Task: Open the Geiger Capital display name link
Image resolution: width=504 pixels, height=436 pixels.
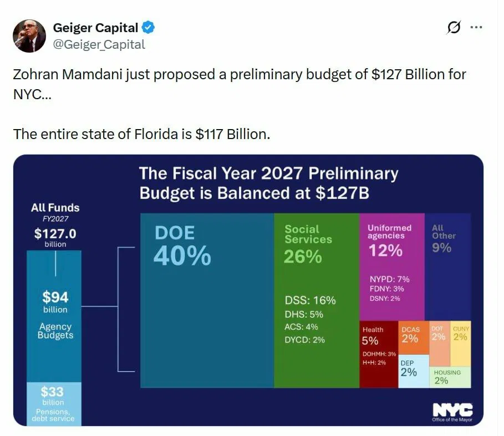Action: click(x=95, y=27)
